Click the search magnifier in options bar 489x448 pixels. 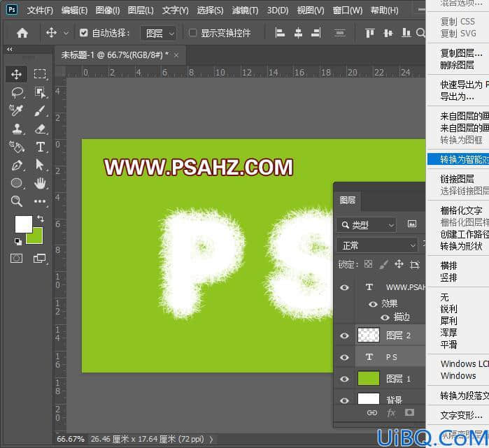pyautogui.click(x=420, y=33)
